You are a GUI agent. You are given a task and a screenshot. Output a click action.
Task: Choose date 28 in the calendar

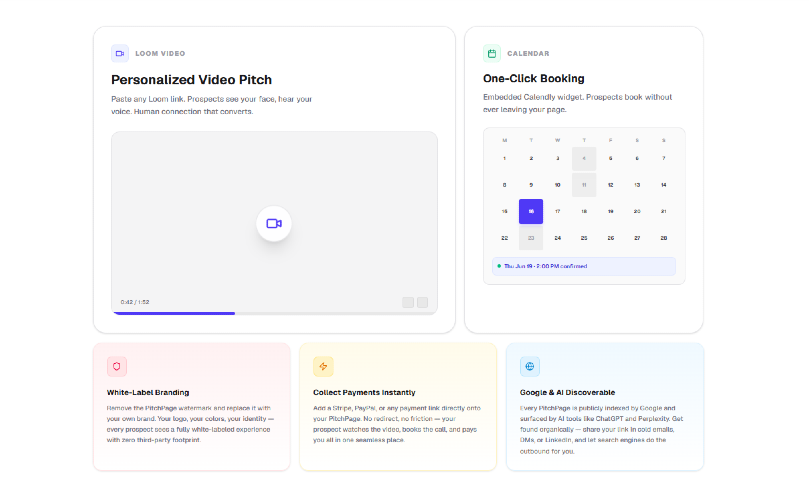[x=664, y=238]
